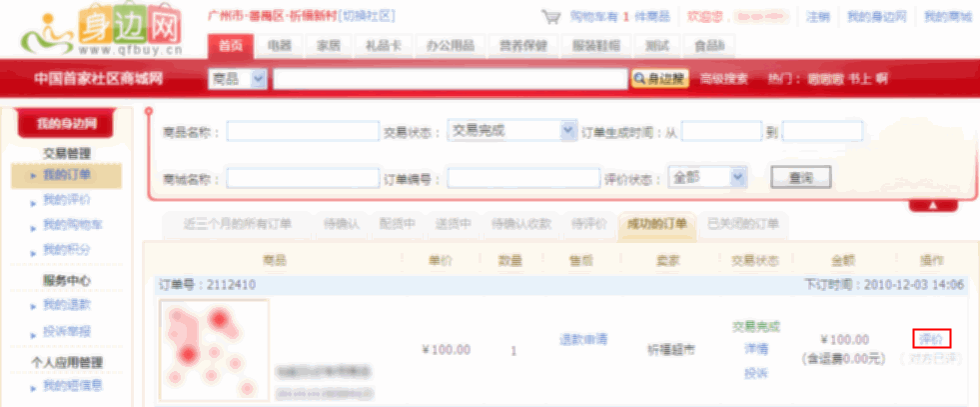Switch to the 电器 navigation tab
The image size is (980, 407).
(x=280, y=46)
